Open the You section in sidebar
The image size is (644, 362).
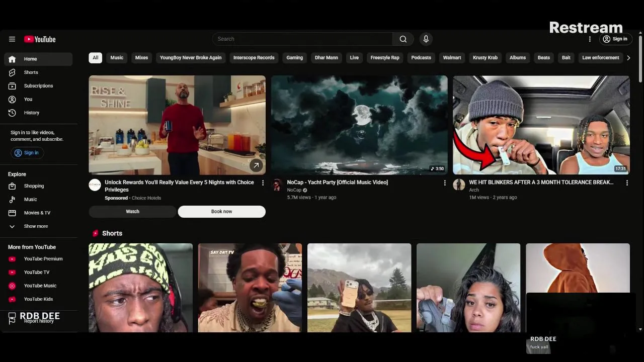pos(38,100)
